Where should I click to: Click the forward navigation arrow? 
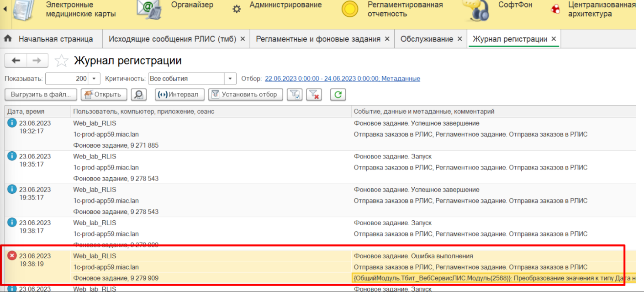[37, 61]
